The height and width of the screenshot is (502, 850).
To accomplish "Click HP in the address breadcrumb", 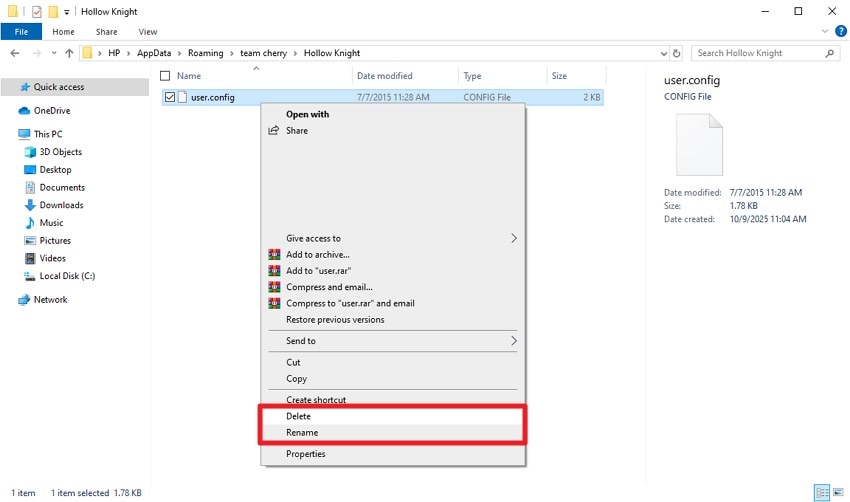I will click(114, 53).
